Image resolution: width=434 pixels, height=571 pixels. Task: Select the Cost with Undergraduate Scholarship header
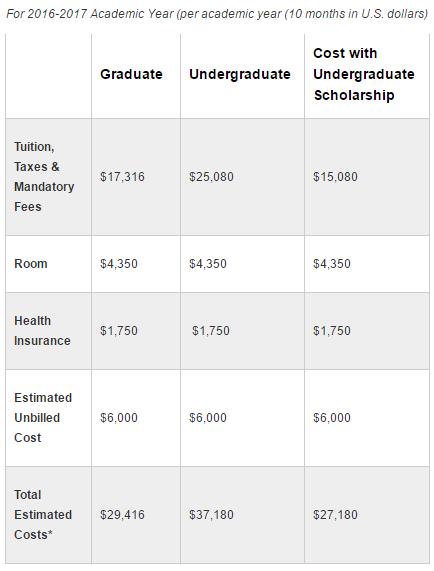tap(363, 74)
